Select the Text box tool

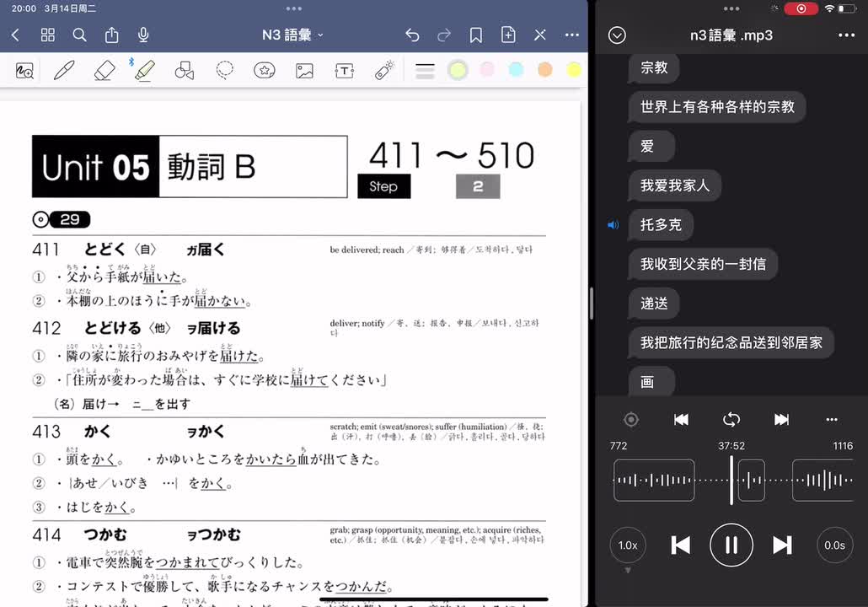click(x=345, y=70)
